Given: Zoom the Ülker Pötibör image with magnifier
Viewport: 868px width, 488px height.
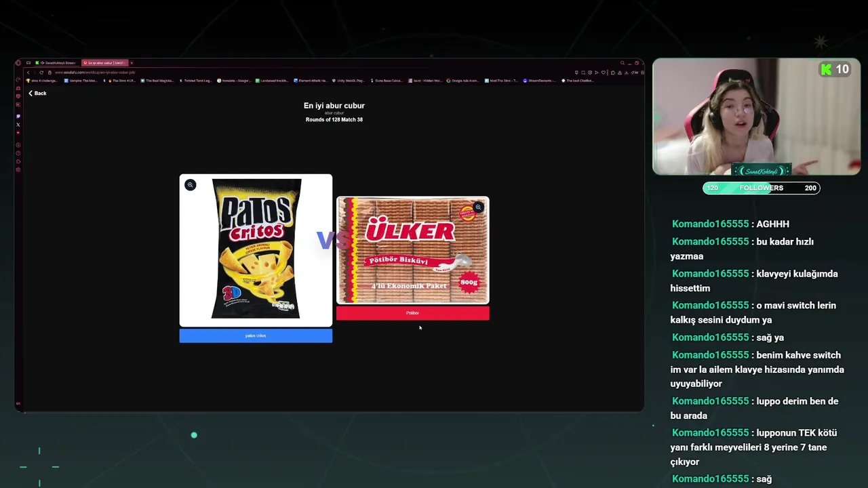Looking at the screenshot, I should click(x=478, y=207).
